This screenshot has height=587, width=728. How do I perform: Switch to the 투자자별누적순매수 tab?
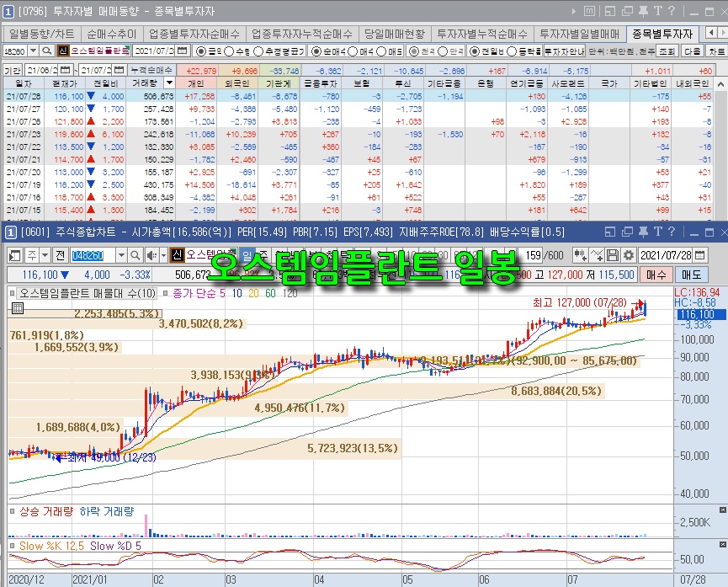click(482, 34)
